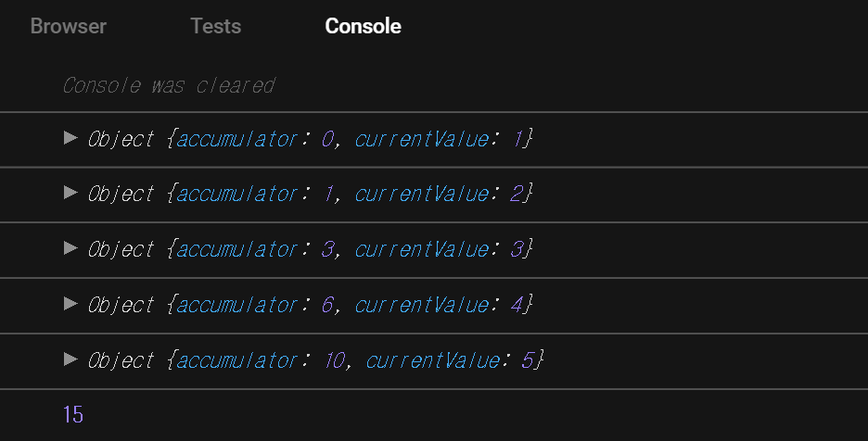Click the Object label in the fifth log entry

tap(121, 360)
